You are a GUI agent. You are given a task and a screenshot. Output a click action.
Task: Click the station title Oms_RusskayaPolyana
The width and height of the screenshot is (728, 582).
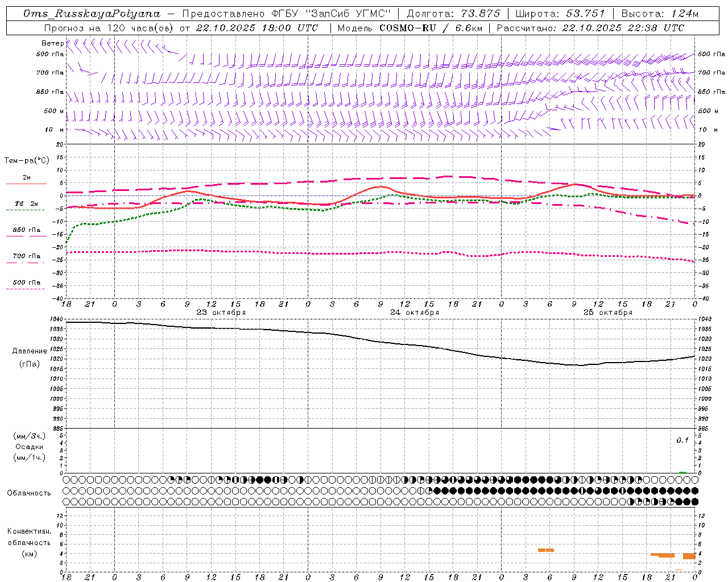tap(92, 14)
